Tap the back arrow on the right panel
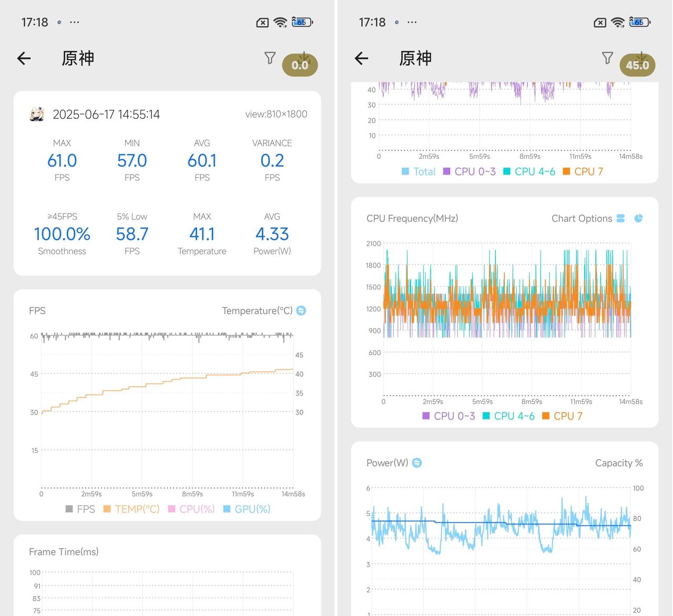Viewport: 673px width, 616px height. 361,58
